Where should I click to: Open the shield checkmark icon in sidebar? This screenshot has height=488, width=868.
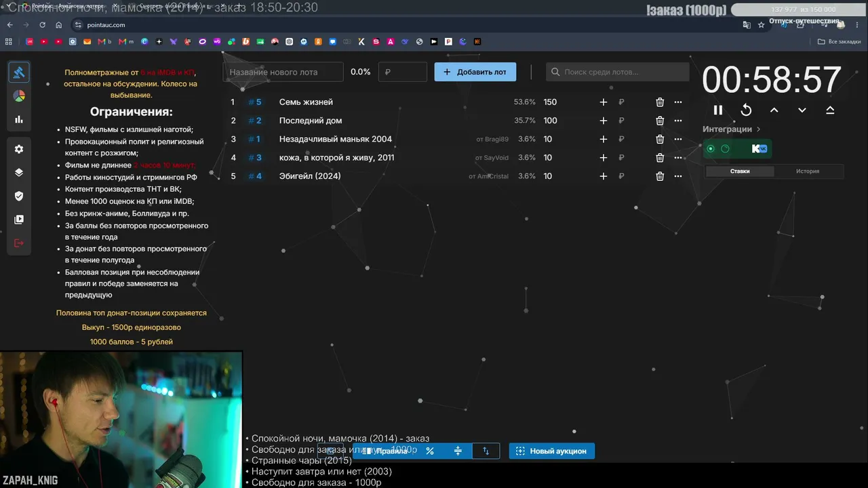point(19,196)
